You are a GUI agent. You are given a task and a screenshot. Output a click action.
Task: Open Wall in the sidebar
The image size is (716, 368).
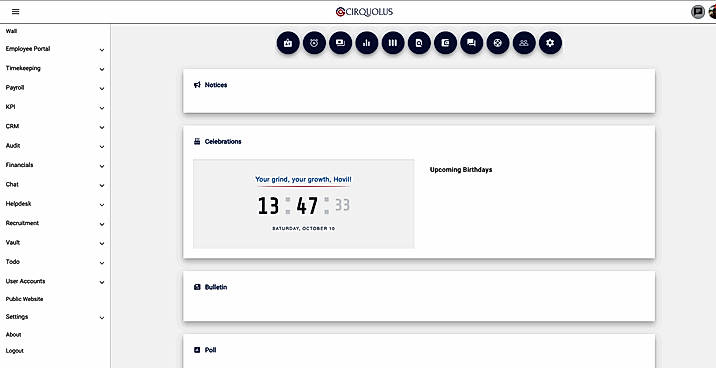coord(11,32)
